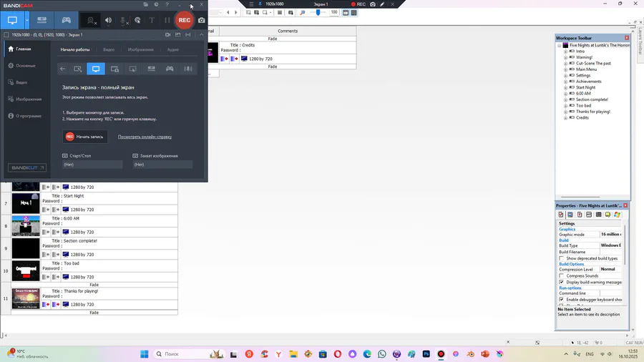
Task: Open BANDICUT link button
Action: tap(27, 167)
